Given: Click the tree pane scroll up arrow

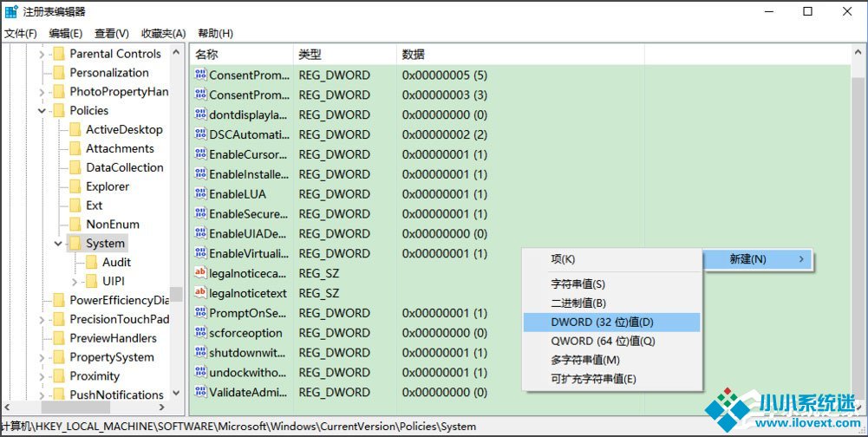Looking at the screenshot, I should 176,53.
